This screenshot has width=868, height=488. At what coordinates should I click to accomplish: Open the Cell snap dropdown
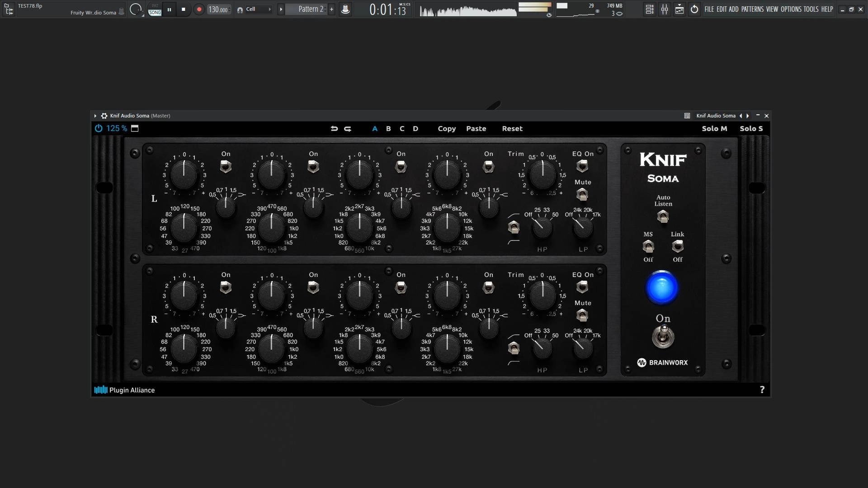pyautogui.click(x=259, y=9)
